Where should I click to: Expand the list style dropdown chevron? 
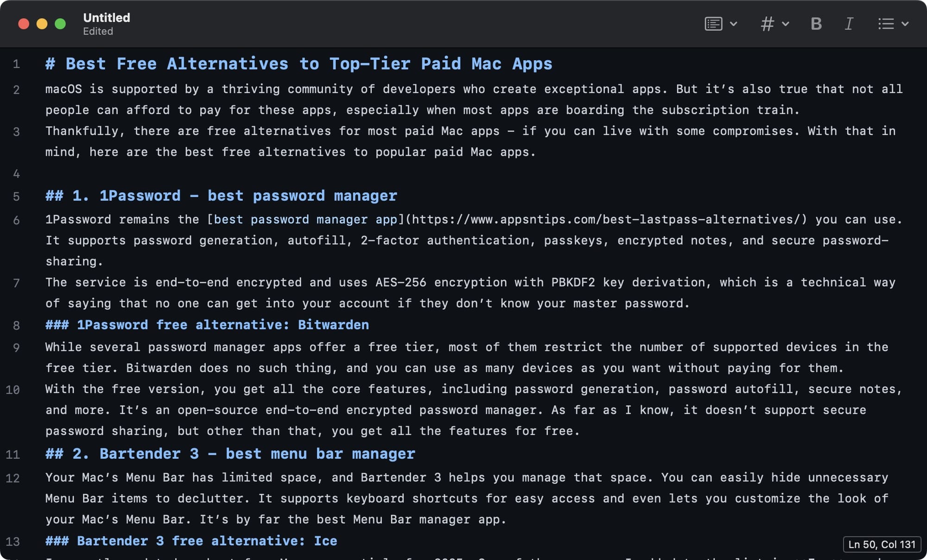(905, 24)
